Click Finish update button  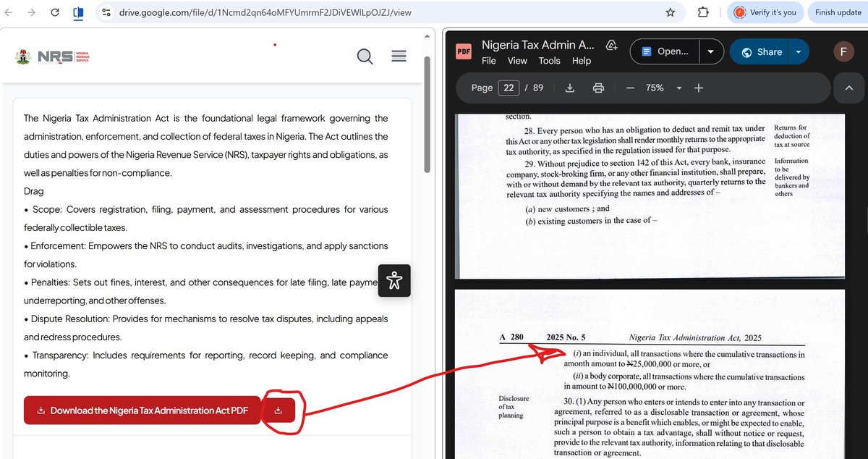(x=838, y=12)
